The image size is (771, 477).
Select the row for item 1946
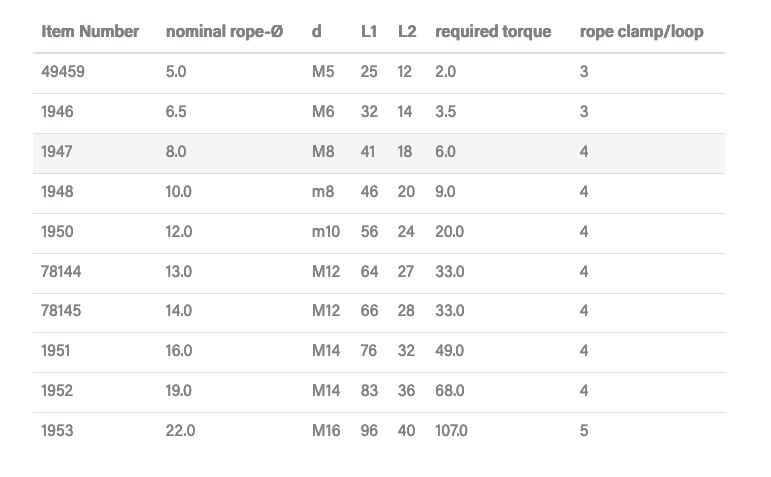[379, 113]
